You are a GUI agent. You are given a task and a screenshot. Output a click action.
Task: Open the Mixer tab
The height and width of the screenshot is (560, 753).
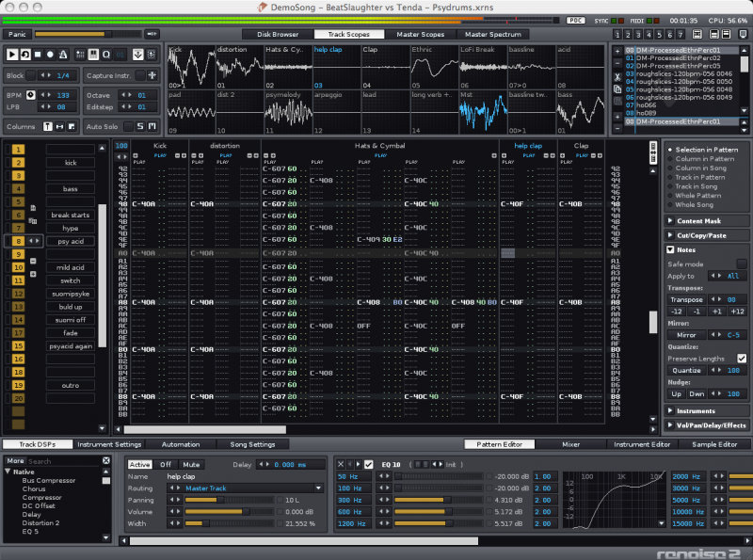pos(571,444)
